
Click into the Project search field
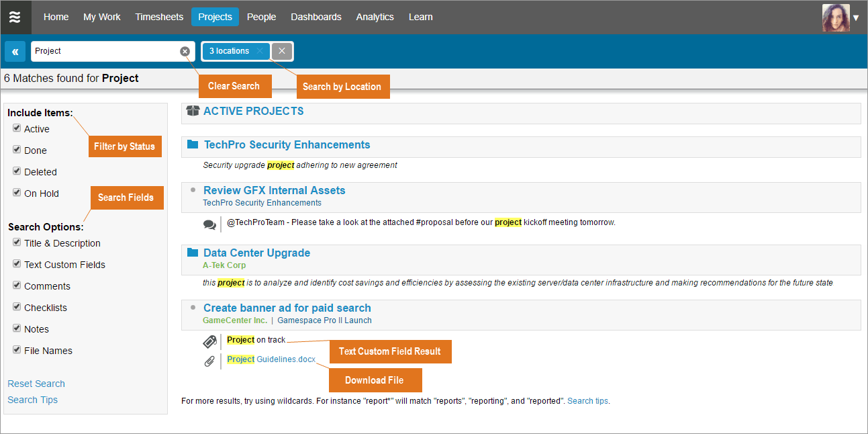point(104,51)
